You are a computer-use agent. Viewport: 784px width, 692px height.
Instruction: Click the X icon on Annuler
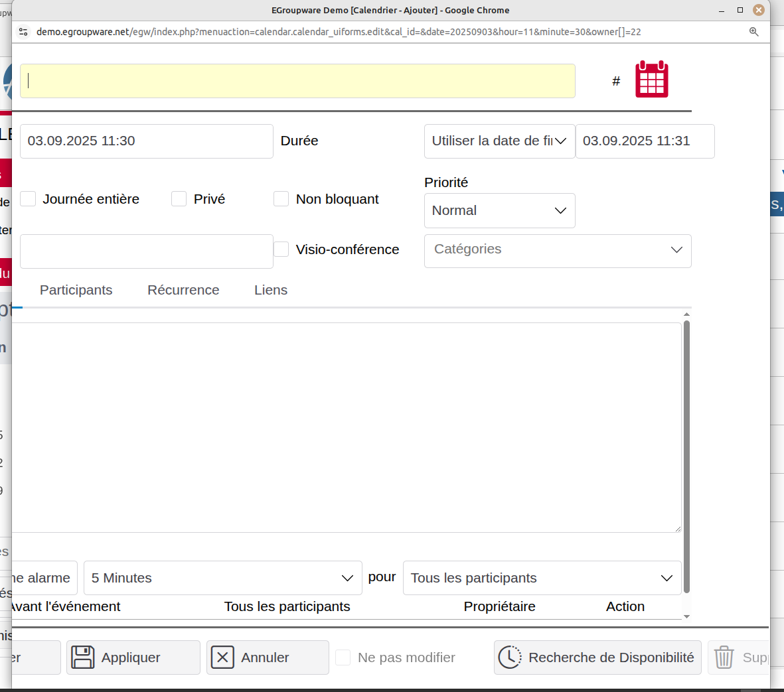coord(222,657)
